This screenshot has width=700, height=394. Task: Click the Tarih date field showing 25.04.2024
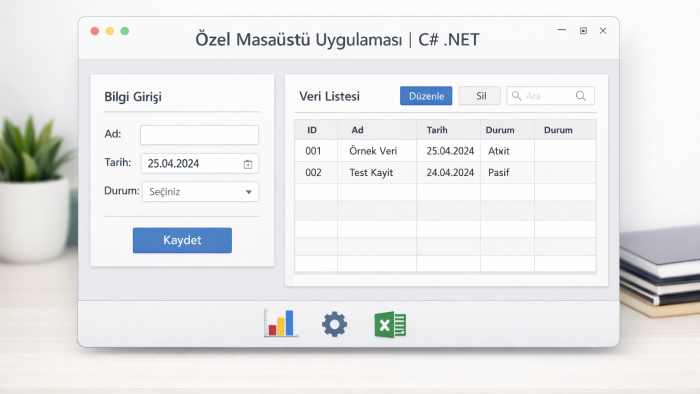point(200,163)
